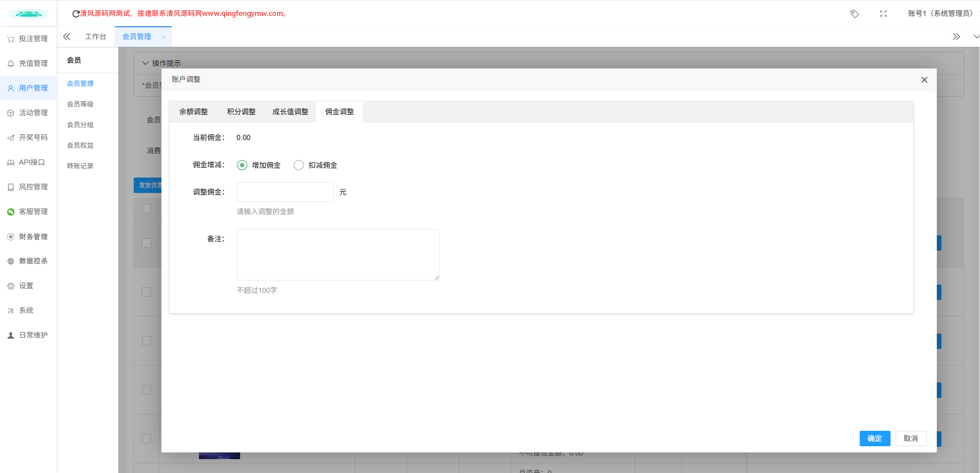Close the 账户调整 dialog
This screenshot has height=473, width=980.
pos(924,80)
